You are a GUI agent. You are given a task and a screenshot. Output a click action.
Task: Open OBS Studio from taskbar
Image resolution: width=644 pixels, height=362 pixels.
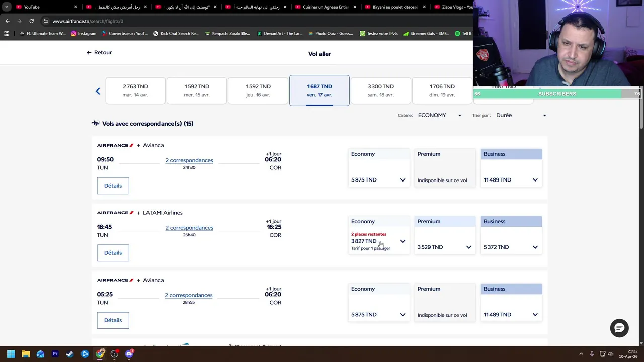point(114,354)
